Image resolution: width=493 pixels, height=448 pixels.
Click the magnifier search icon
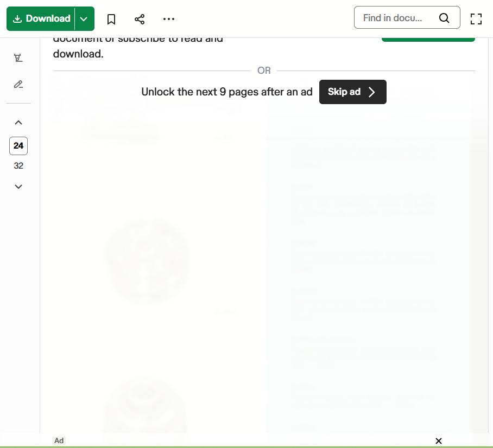tap(444, 18)
